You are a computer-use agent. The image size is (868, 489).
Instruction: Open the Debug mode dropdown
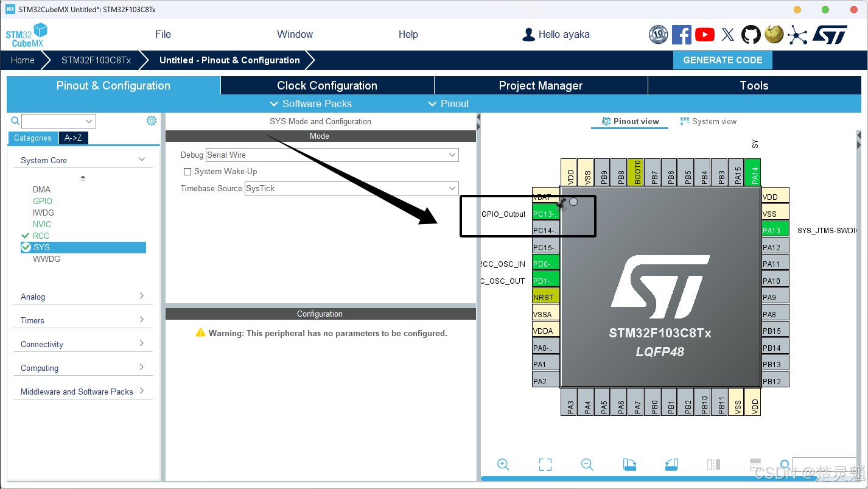coord(332,155)
